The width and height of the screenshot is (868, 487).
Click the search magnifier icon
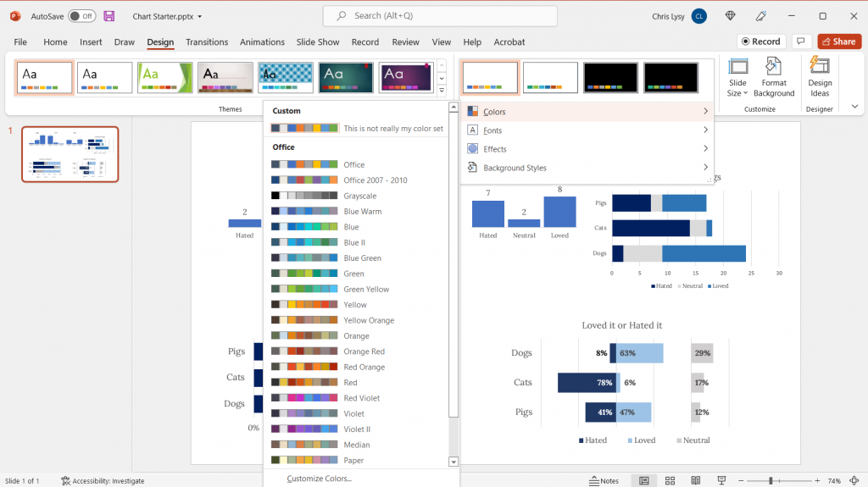(x=342, y=16)
